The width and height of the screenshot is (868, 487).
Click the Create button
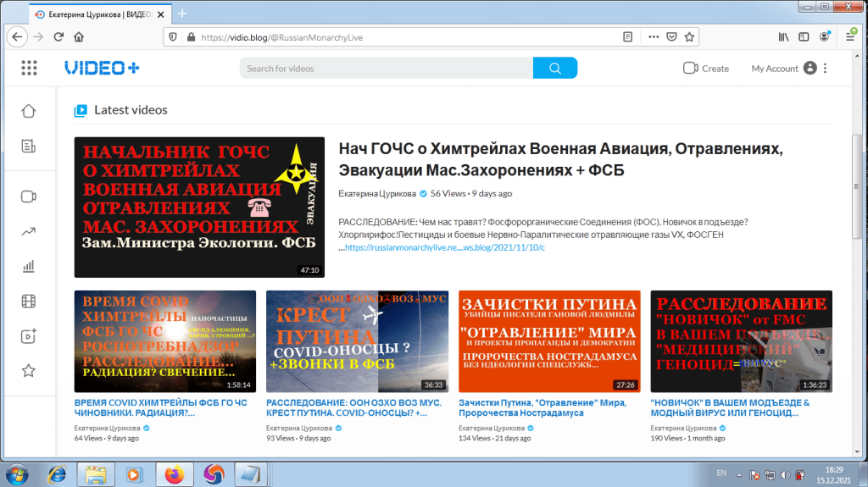706,69
